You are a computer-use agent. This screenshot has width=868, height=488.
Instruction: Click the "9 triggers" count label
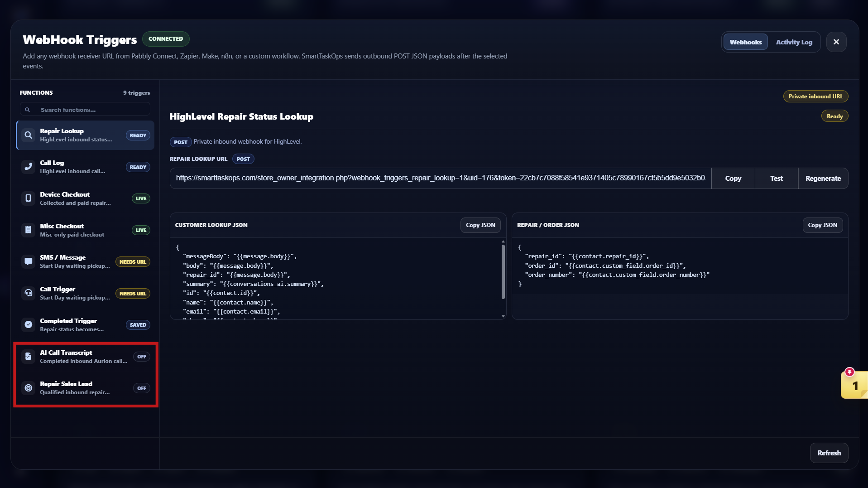tap(137, 93)
